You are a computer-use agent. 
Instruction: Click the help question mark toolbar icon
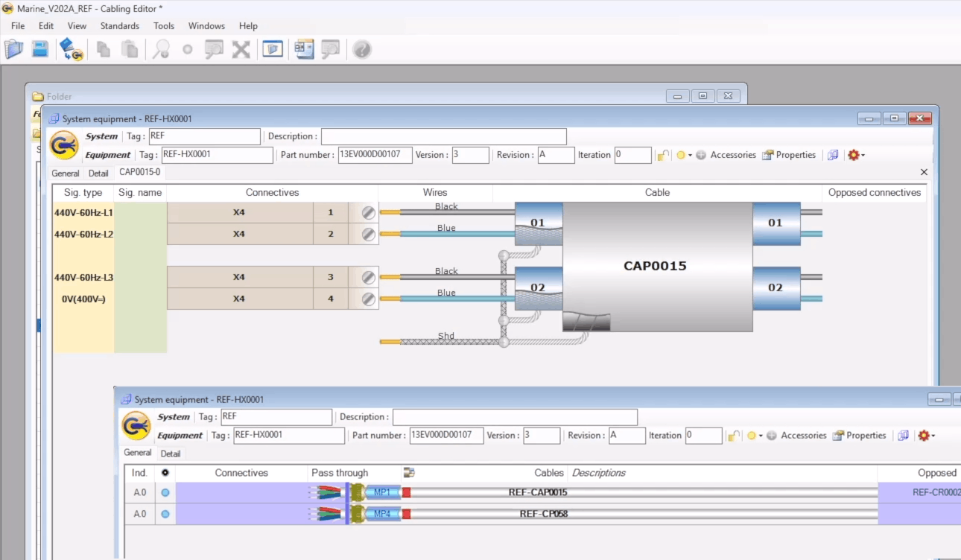[362, 50]
